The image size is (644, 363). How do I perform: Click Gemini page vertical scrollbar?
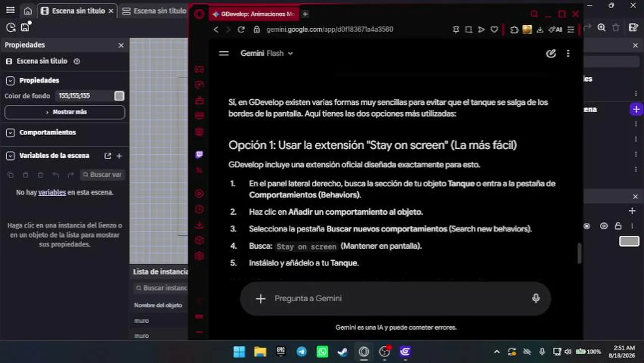click(579, 253)
